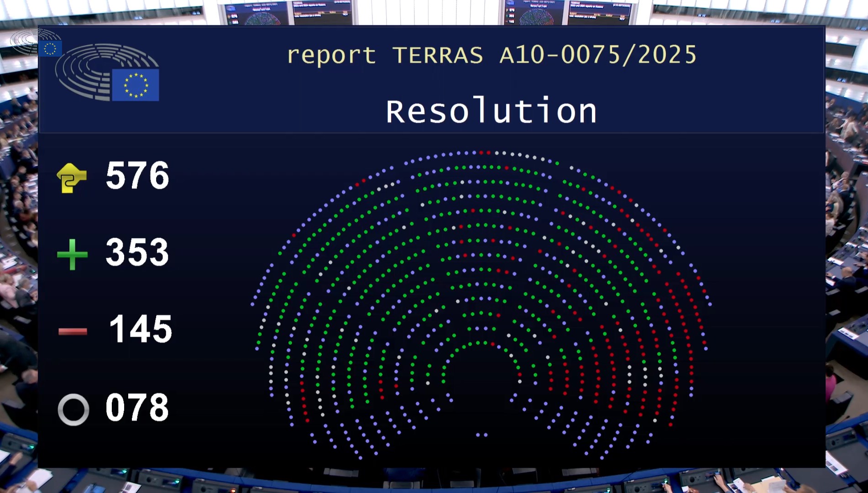Click the 145 votes against count

(x=140, y=329)
